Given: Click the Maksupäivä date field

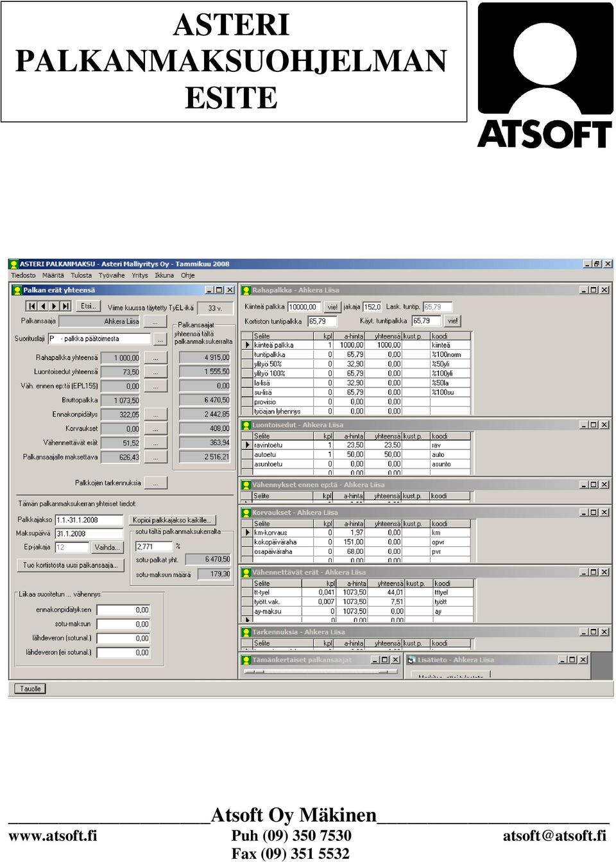Looking at the screenshot, I should 89,533.
